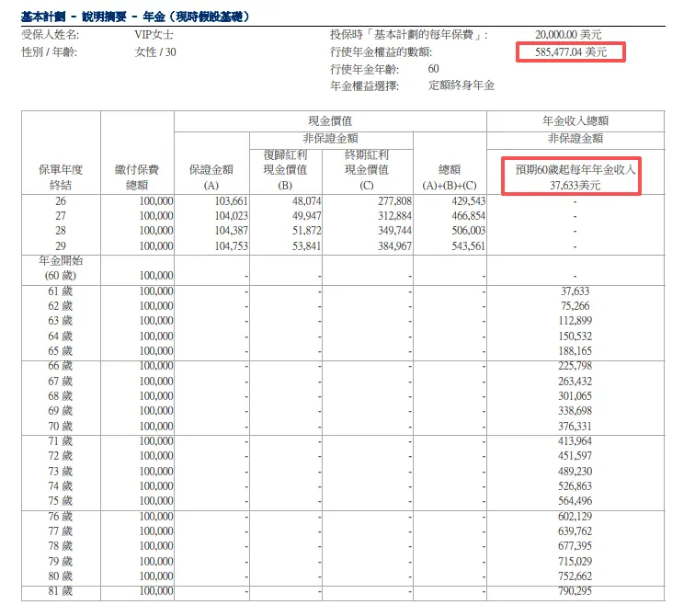Click the title 基本計劃 - 說明摘要 - 年金

tap(135, 17)
